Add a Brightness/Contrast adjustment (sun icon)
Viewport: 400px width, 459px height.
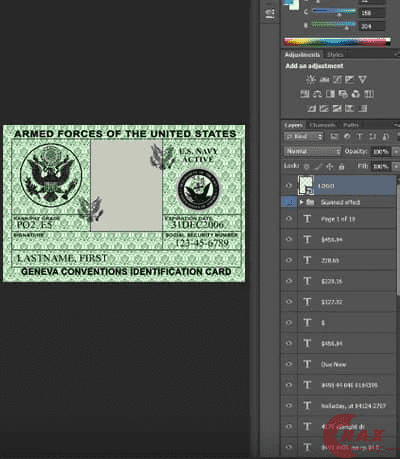(311, 79)
